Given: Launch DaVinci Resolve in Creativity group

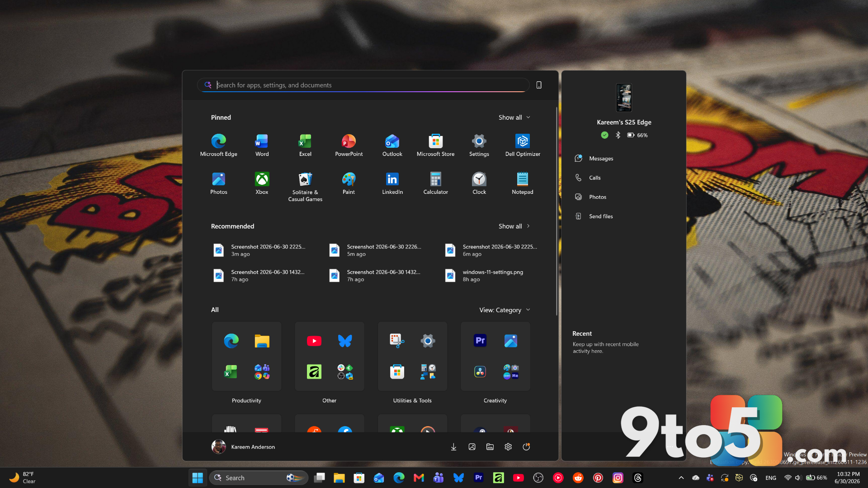Looking at the screenshot, I should point(480,371).
